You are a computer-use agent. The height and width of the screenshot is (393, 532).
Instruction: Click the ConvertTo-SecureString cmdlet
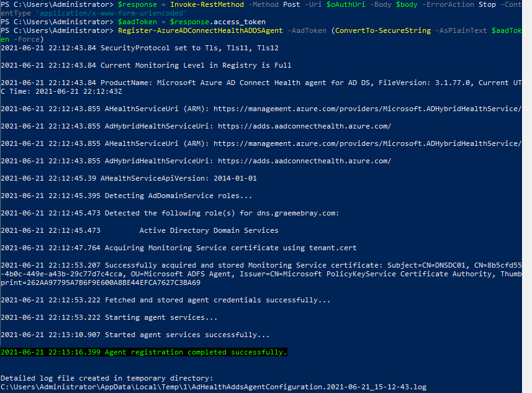point(383,30)
